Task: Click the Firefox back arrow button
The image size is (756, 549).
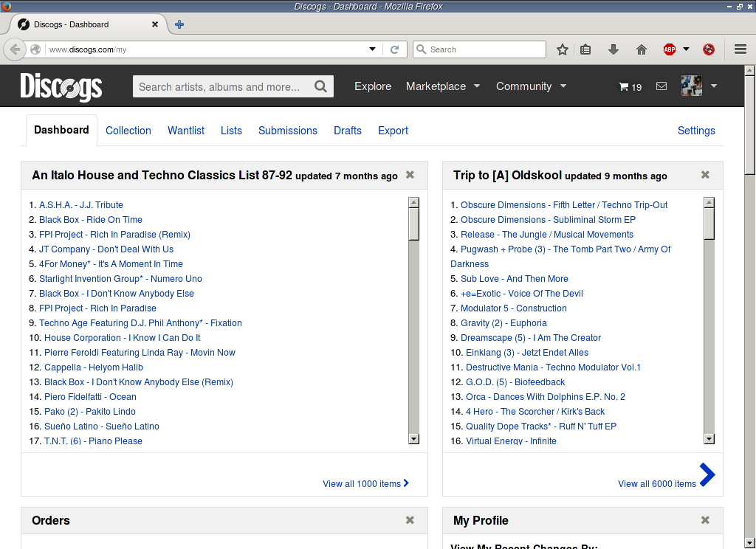Action: (15, 49)
